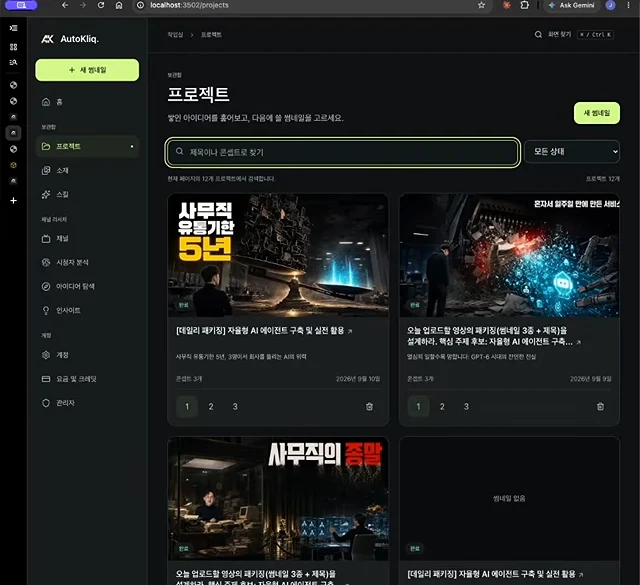Image resolution: width=640 pixels, height=585 pixels.
Task: Select concept 1 on the 9월 9일 card
Action: point(418,407)
